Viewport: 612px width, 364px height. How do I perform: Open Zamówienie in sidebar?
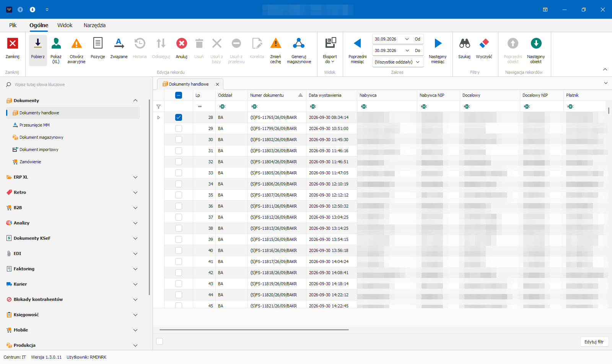click(30, 162)
